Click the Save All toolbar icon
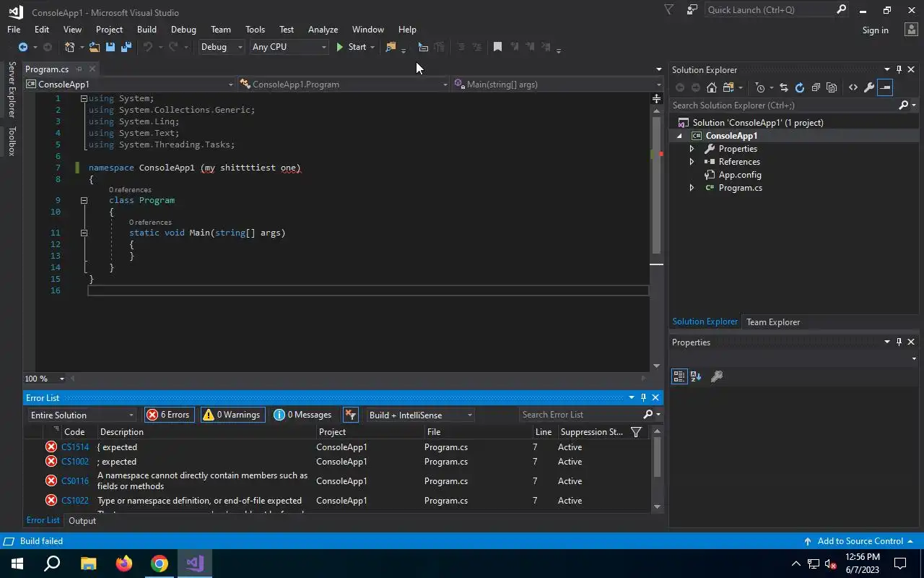 pos(126,47)
